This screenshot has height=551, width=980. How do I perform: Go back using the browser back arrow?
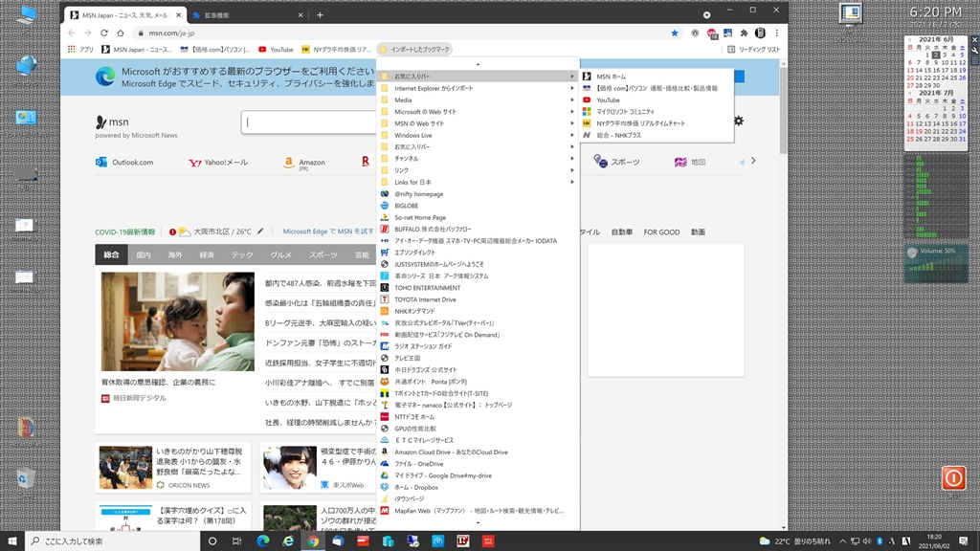72,33
